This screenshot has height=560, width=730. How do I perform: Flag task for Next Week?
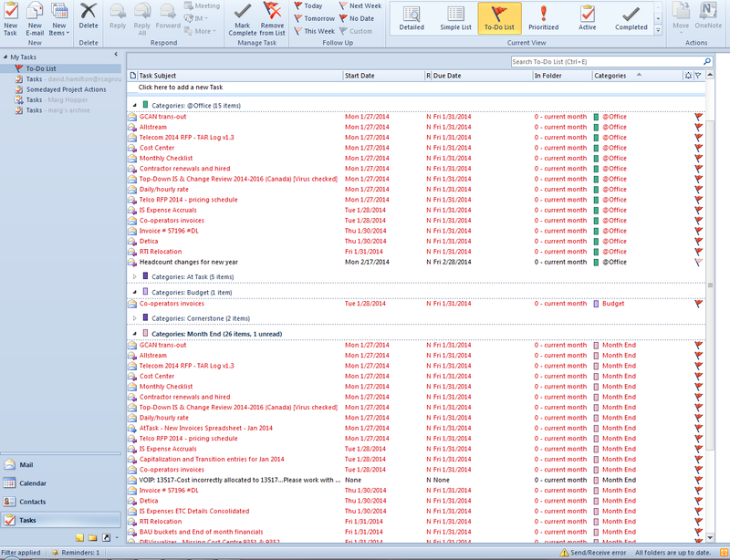click(x=360, y=6)
